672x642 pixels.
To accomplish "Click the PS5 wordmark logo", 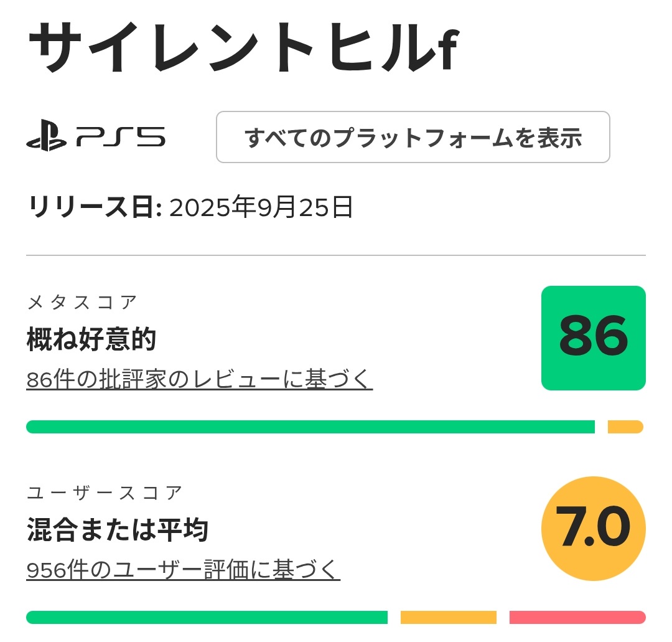I will click(x=121, y=137).
